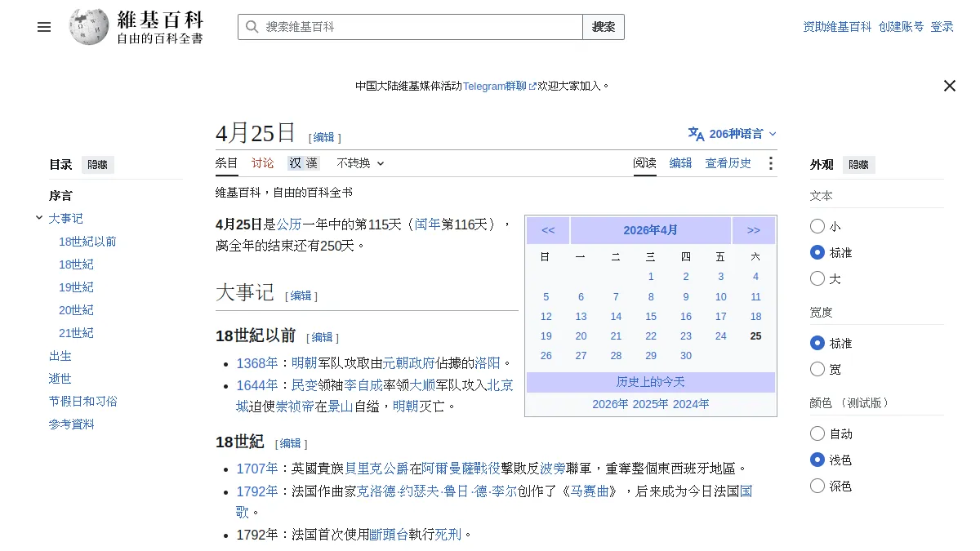The height and width of the screenshot is (551, 980).
Task: Select color 深色 radio button
Action: click(x=817, y=486)
